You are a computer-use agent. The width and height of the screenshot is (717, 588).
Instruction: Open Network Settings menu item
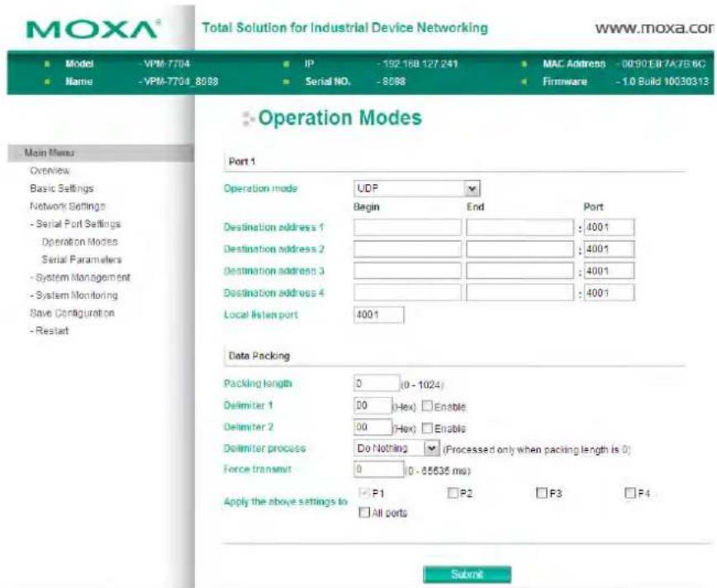[x=68, y=206]
